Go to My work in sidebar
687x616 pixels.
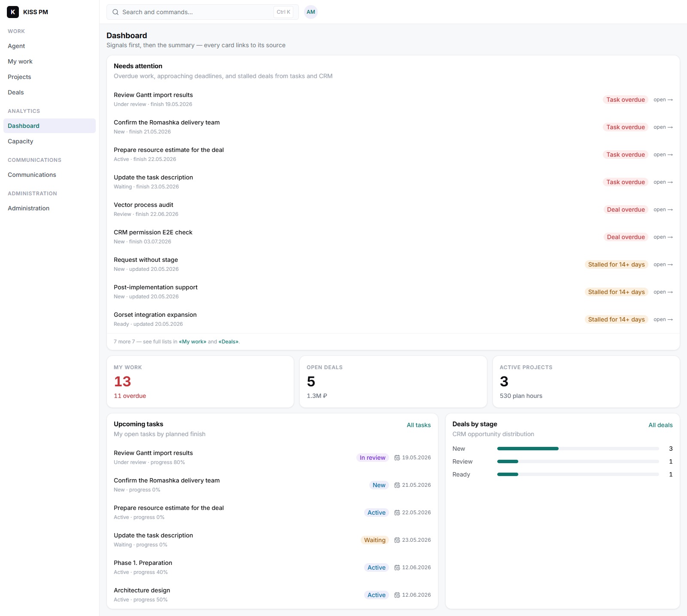pyautogui.click(x=49, y=61)
